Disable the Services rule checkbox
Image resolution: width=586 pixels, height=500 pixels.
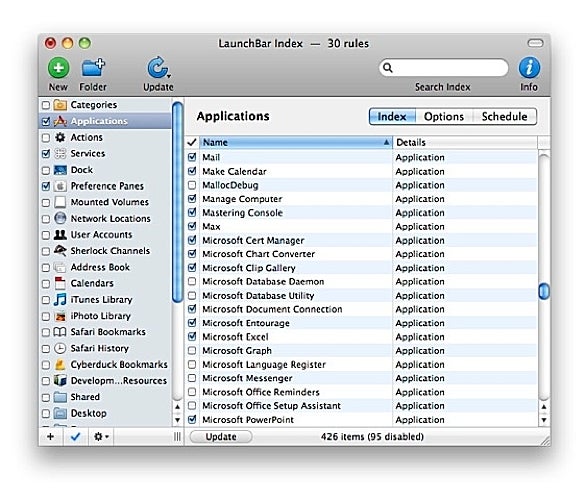[46, 154]
